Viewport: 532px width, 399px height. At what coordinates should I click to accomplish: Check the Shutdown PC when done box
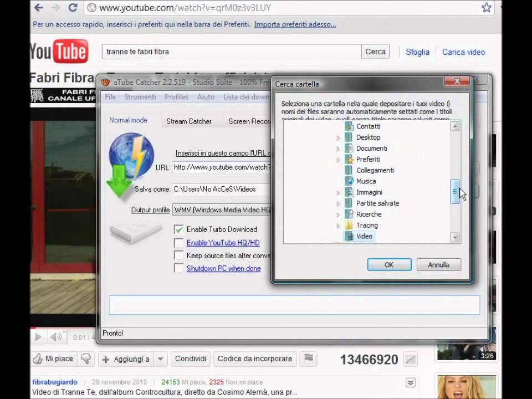point(179,268)
